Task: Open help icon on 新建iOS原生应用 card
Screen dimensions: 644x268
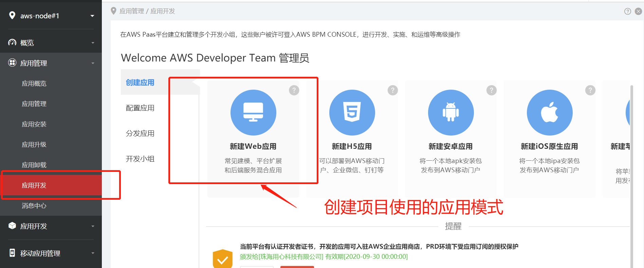Action: (x=590, y=90)
